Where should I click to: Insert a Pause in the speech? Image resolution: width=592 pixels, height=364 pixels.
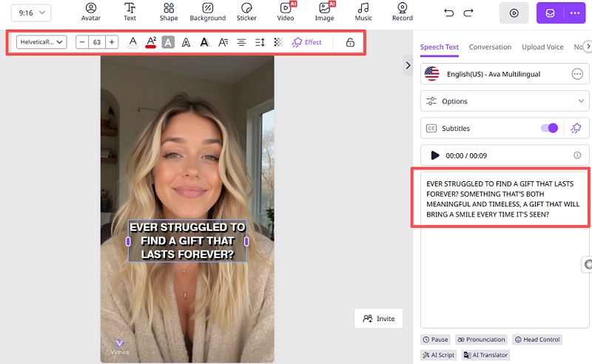pos(435,340)
